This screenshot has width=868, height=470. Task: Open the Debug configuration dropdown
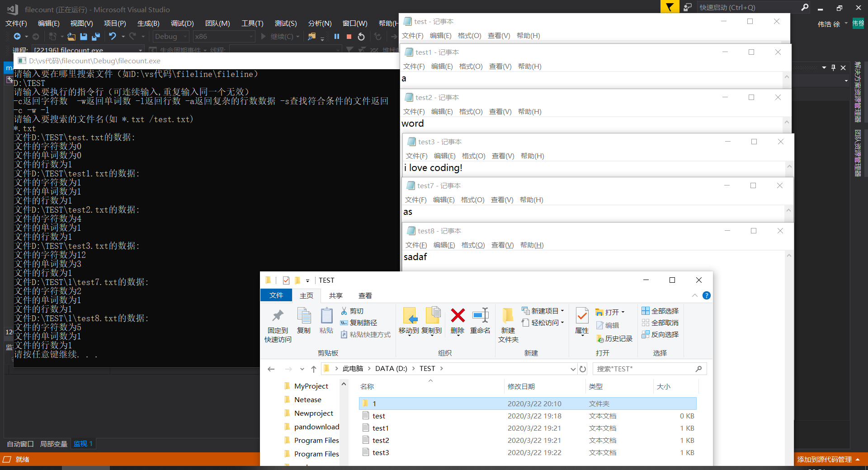(171, 37)
